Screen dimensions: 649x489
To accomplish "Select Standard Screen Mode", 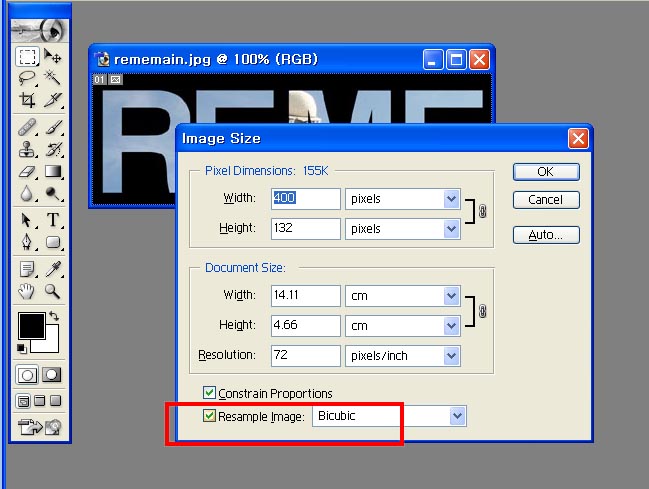I will [x=24, y=401].
